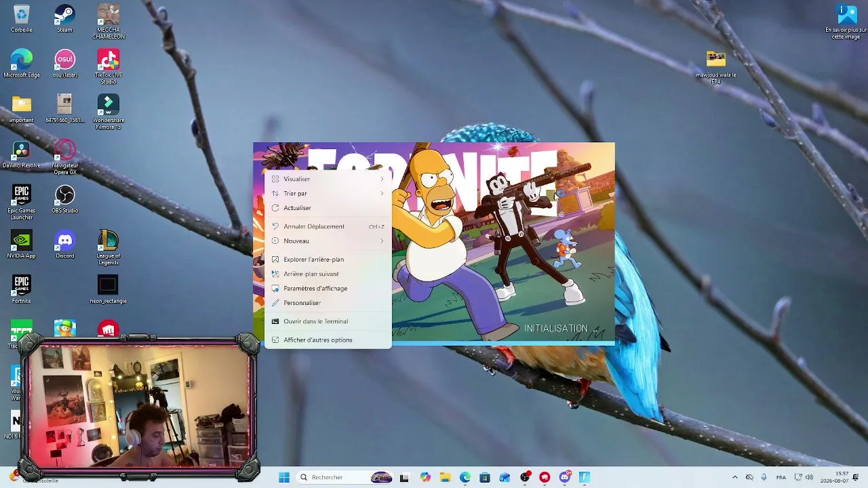Image resolution: width=868 pixels, height=488 pixels.
Task: Select 'Ouvrir dans le Terminal'
Action: pyautogui.click(x=328, y=321)
